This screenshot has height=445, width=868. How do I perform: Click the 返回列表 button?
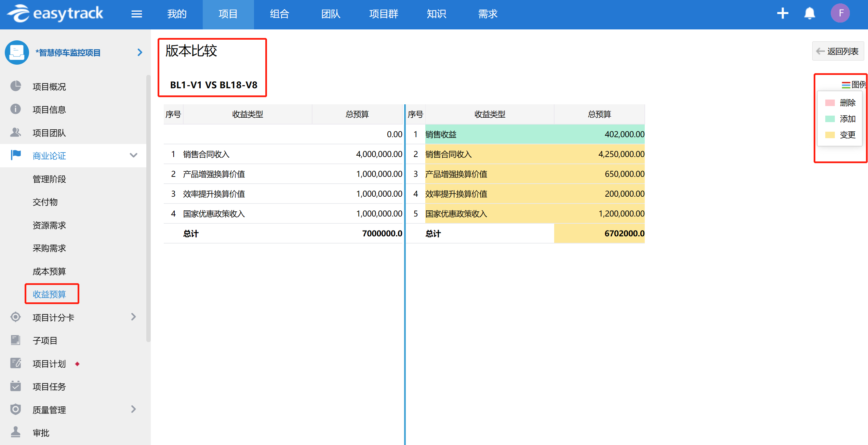(838, 51)
